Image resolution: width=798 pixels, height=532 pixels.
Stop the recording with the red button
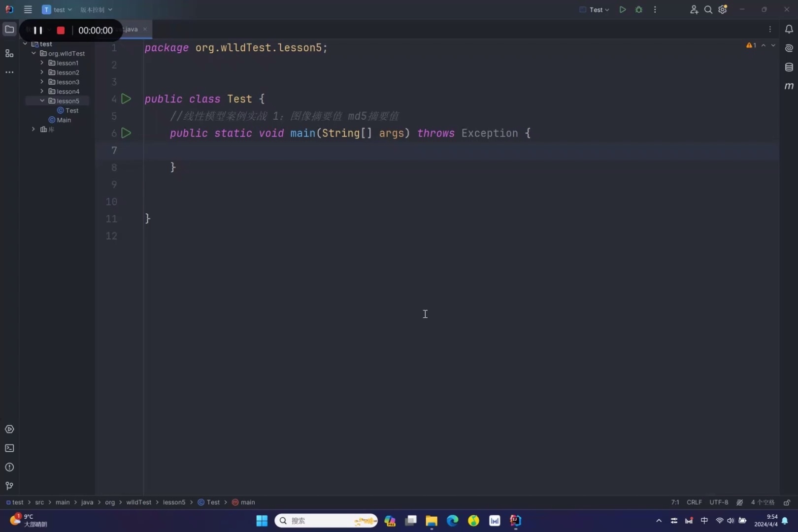pos(60,30)
